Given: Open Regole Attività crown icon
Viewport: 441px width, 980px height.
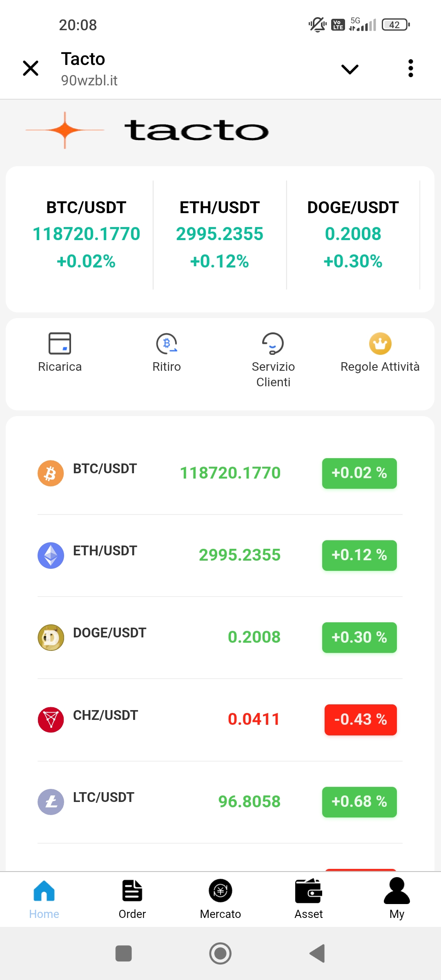Looking at the screenshot, I should click(380, 343).
